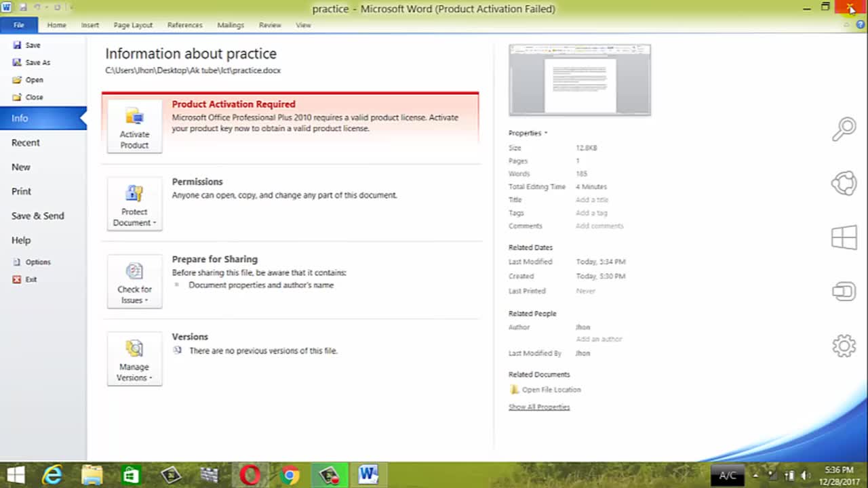Viewport: 868px width, 488px height.
Task: Click Word icon on taskbar
Action: tap(368, 475)
